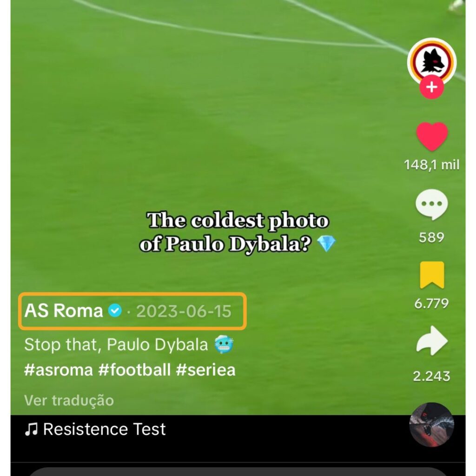Click the 589 comments count
This screenshot has width=476, height=476.
[x=432, y=238]
